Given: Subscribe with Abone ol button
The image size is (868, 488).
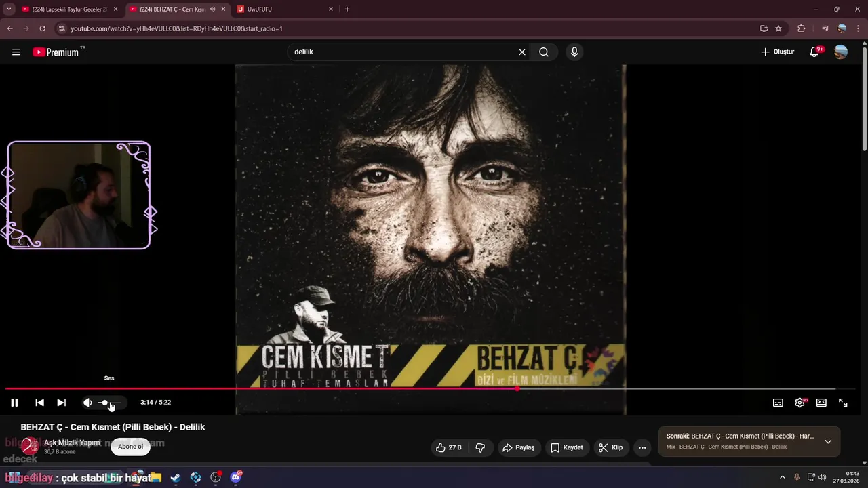Looking at the screenshot, I should (130, 447).
